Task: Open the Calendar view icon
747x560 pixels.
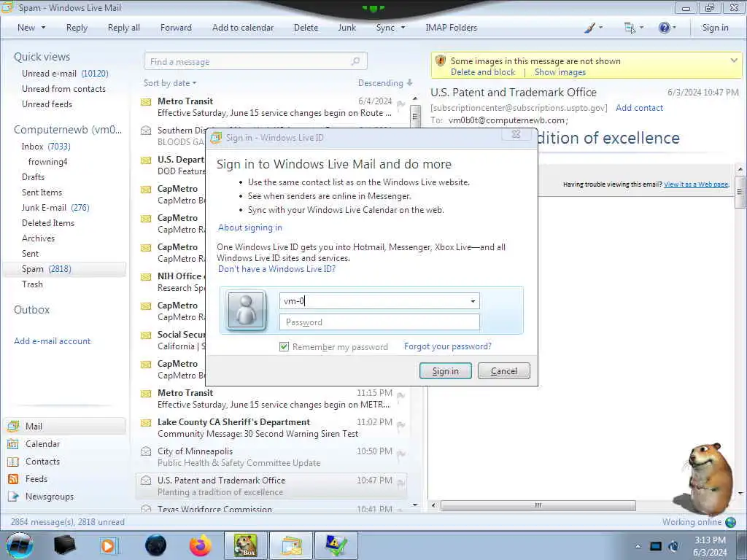Action: (13, 444)
